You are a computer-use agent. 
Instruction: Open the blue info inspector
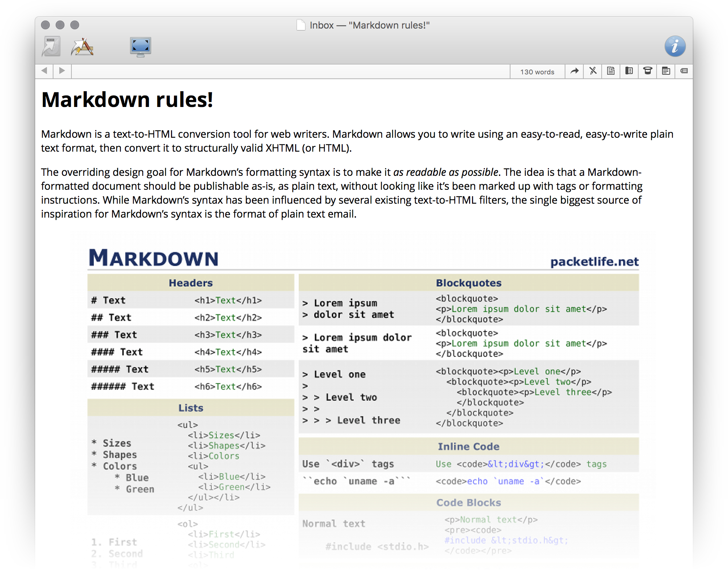coord(675,46)
